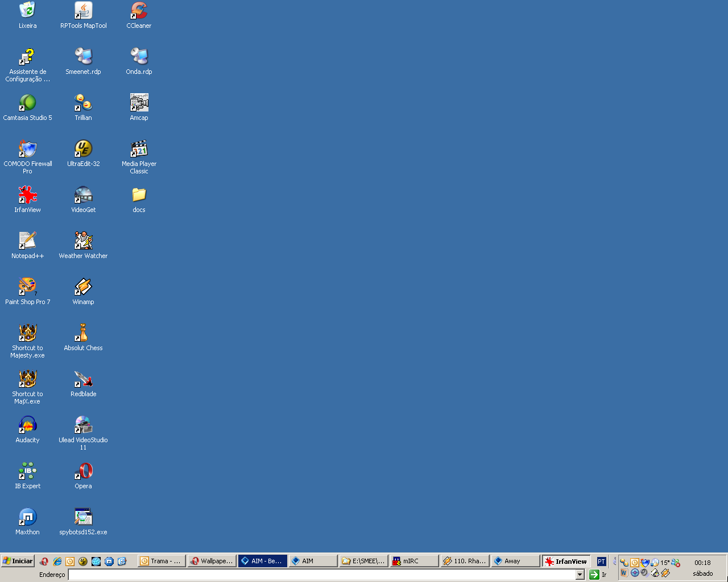
Task: Switch to Wallpape... Opera taskbar button
Action: 211,561
